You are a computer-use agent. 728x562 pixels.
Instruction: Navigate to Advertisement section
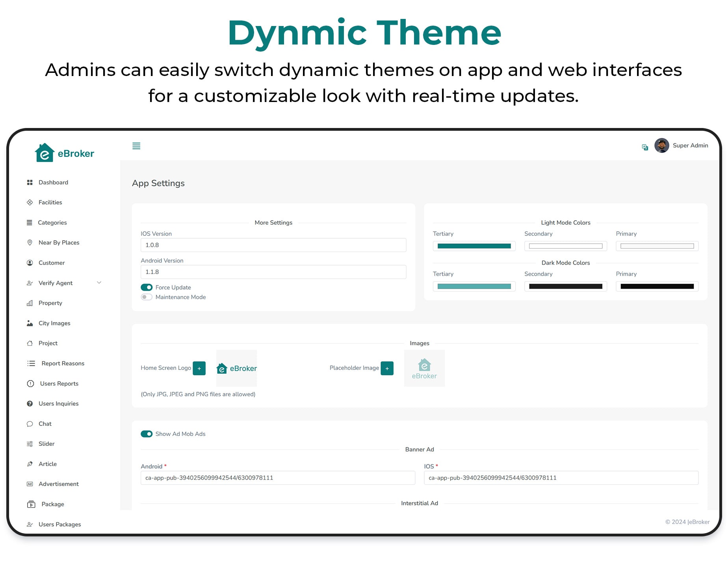58,484
